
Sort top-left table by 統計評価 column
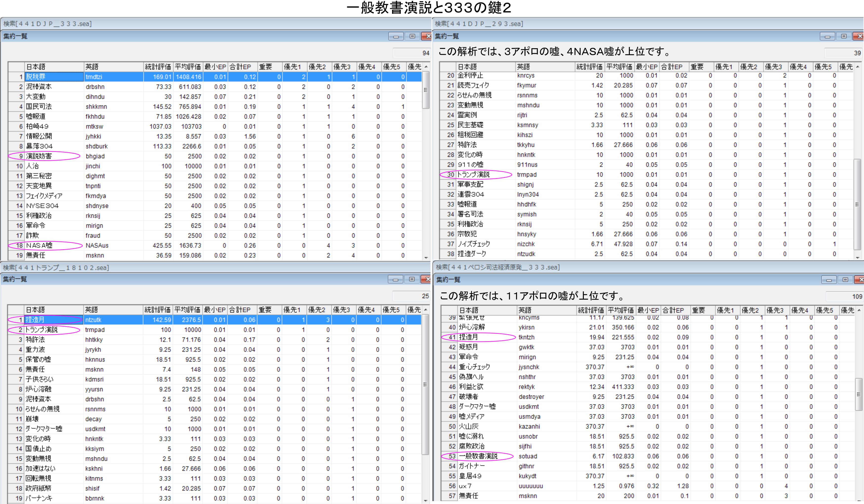[x=158, y=67]
